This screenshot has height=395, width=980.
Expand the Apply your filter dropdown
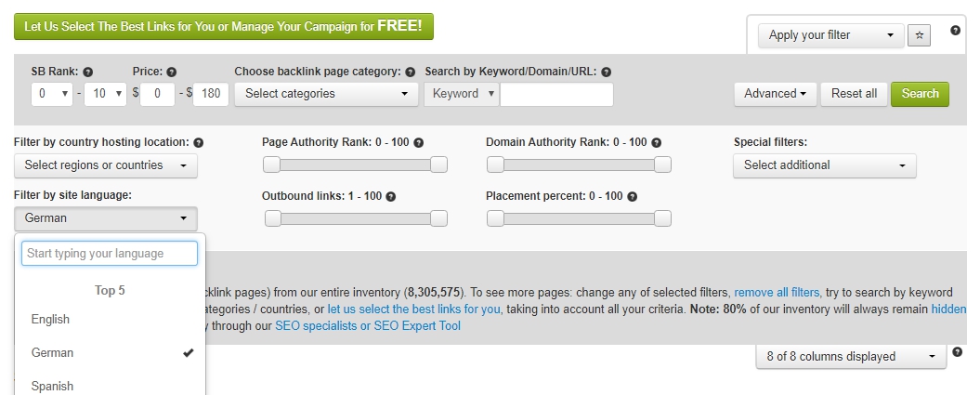click(x=831, y=35)
